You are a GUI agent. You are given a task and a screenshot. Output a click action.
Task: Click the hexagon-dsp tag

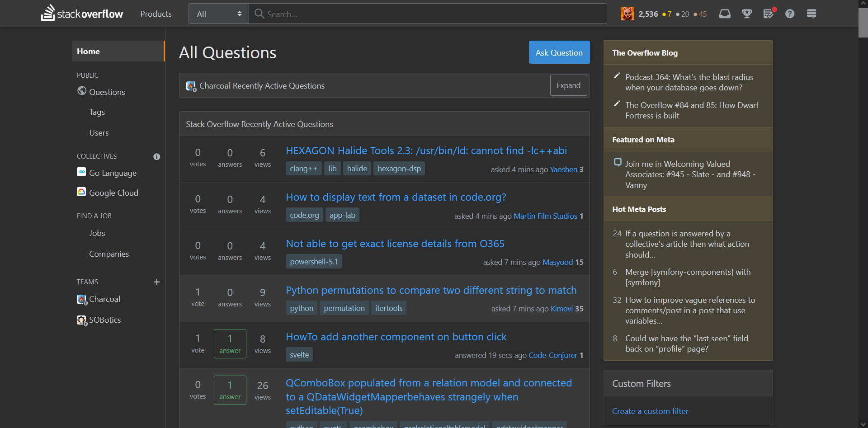[399, 169]
